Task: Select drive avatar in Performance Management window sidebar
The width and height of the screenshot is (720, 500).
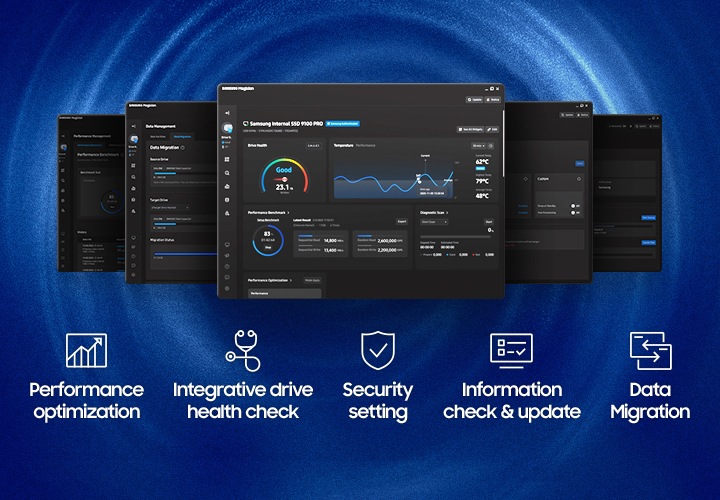Action: [63, 148]
